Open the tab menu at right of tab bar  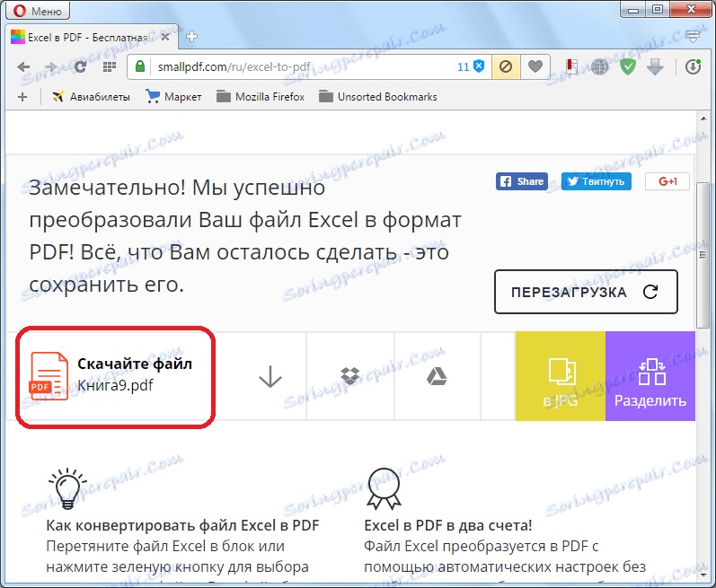pyautogui.click(x=693, y=37)
